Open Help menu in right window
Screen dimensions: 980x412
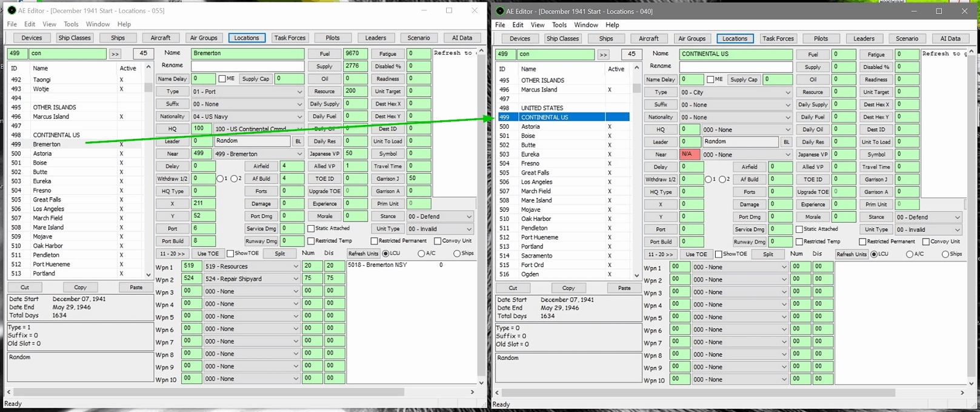pos(613,25)
